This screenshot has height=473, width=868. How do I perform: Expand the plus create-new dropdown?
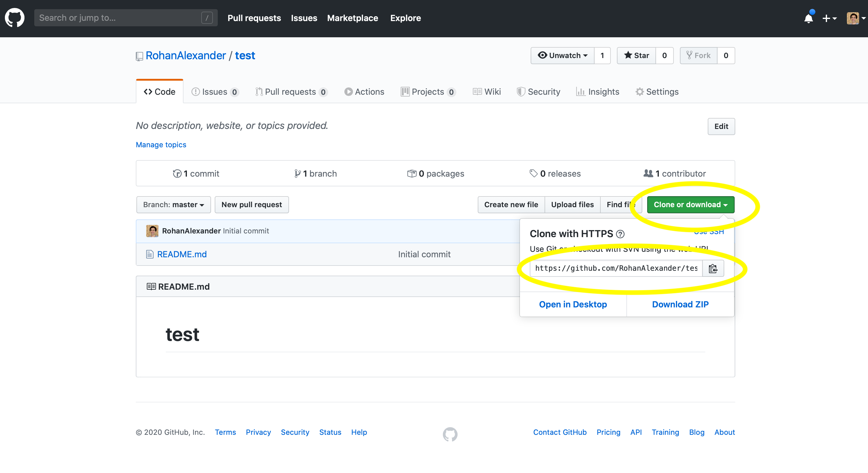(829, 18)
